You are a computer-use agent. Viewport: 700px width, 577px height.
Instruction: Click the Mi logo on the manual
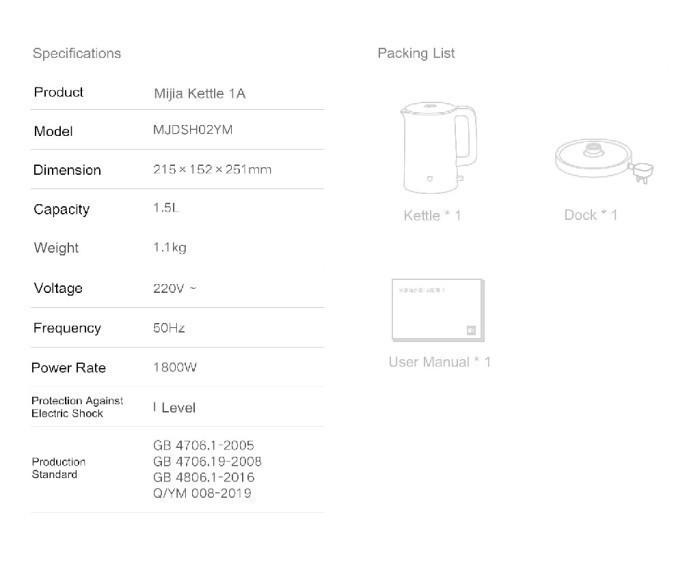[x=473, y=330]
